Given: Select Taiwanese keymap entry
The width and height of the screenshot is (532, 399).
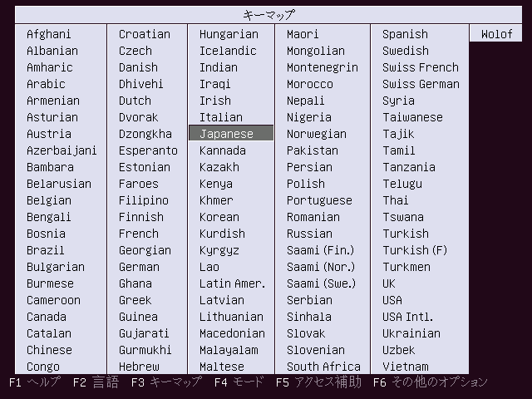Looking at the screenshot, I should (412, 117).
